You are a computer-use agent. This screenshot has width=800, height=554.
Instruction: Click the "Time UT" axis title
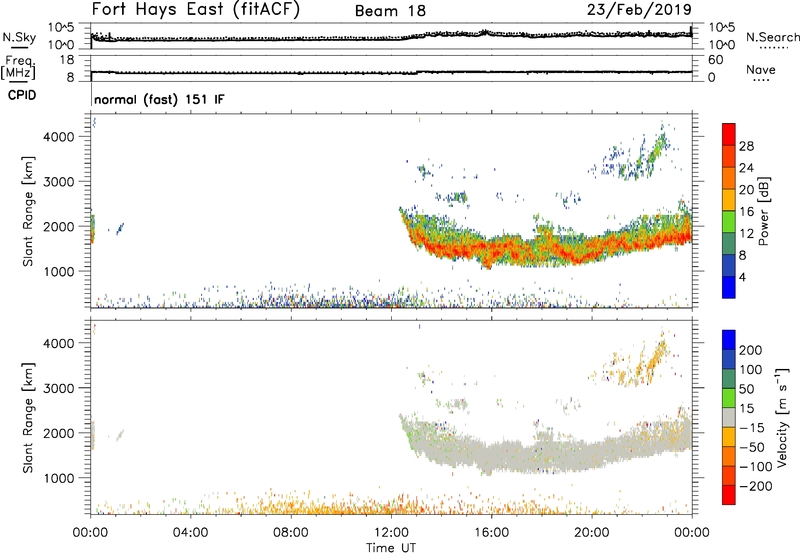(x=391, y=548)
